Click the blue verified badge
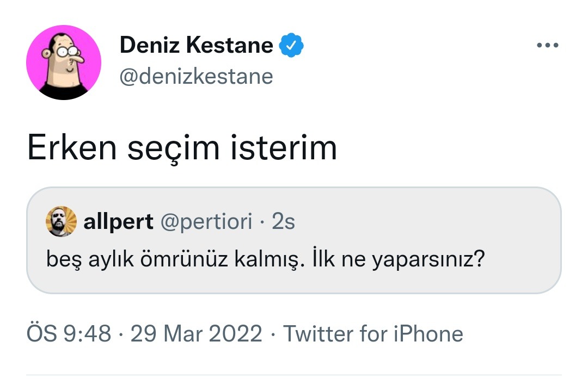588x379 pixels. (291, 46)
